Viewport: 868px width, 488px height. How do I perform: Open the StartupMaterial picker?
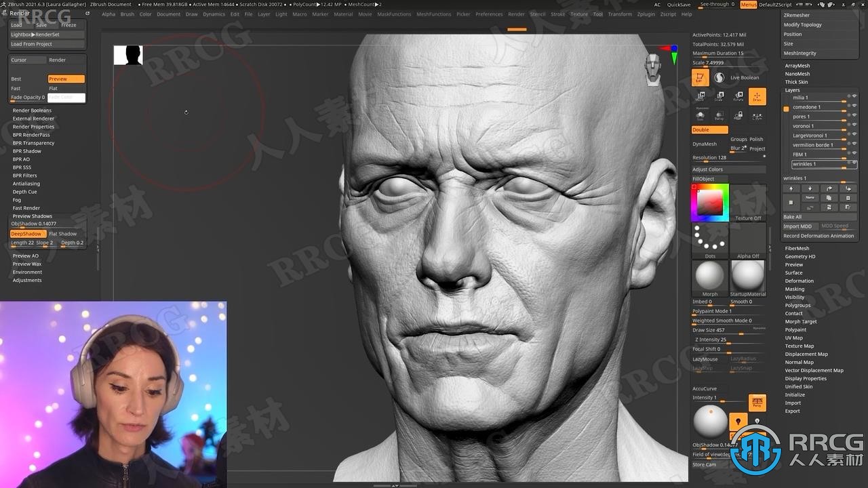(x=748, y=279)
